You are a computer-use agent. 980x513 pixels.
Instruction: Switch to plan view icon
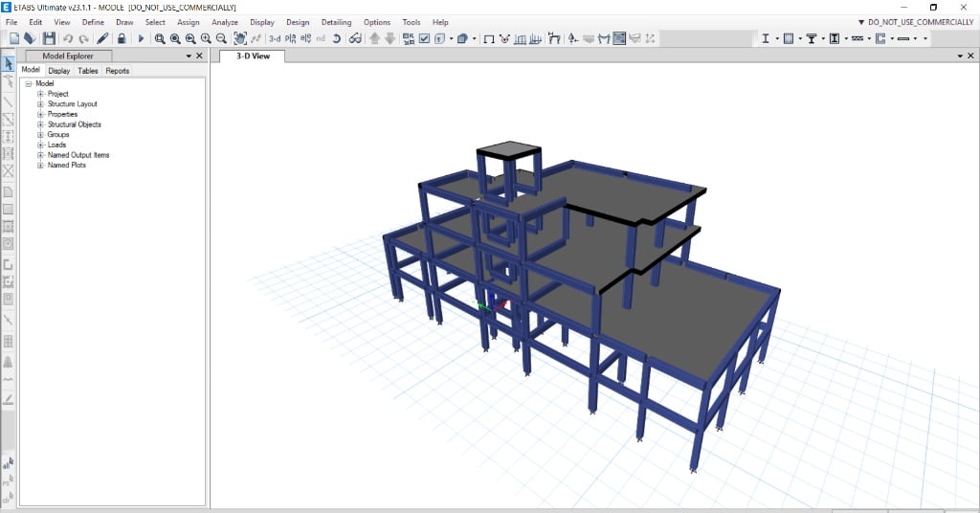290,38
